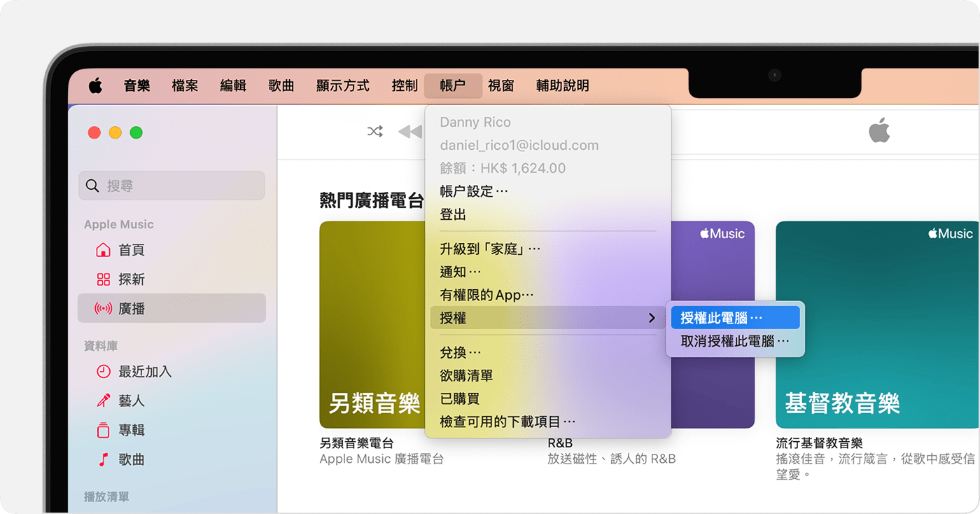Click the microphone icon beside 藝人
The image size is (980, 514).
point(103,401)
